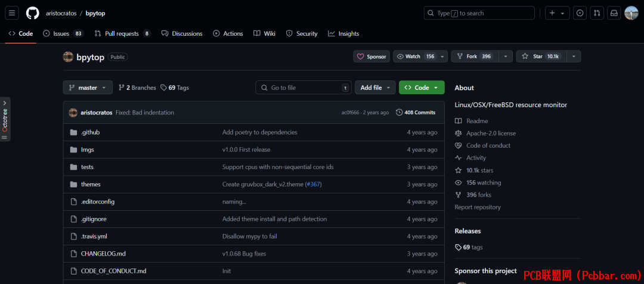
Task: Open the Readme link in About
Action: click(x=472, y=121)
